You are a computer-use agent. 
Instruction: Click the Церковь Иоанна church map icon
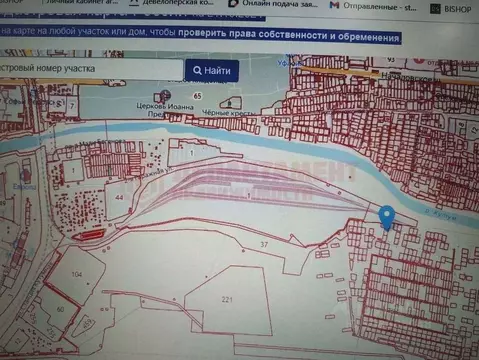point(165,96)
